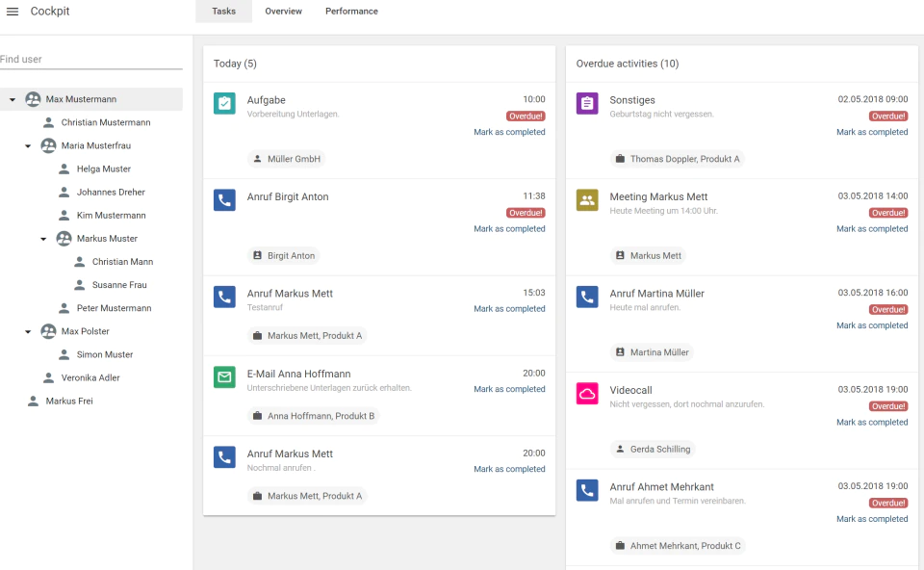Click the phone icon for Anruf Martina Müller
This screenshot has height=570, width=924.
[x=587, y=297]
